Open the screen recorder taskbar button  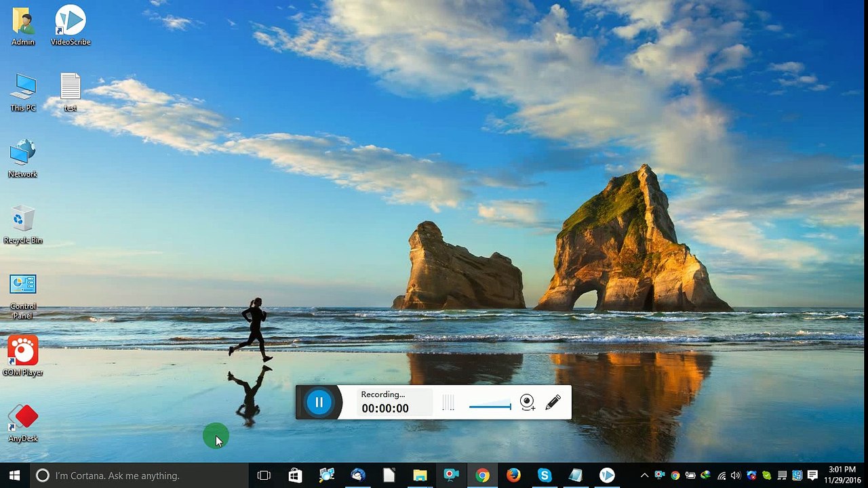pyautogui.click(x=451, y=476)
